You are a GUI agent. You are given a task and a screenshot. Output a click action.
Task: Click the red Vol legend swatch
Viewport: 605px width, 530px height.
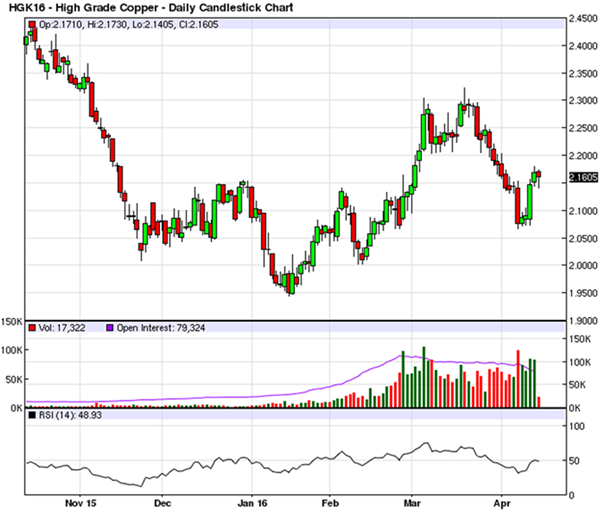click(31, 328)
